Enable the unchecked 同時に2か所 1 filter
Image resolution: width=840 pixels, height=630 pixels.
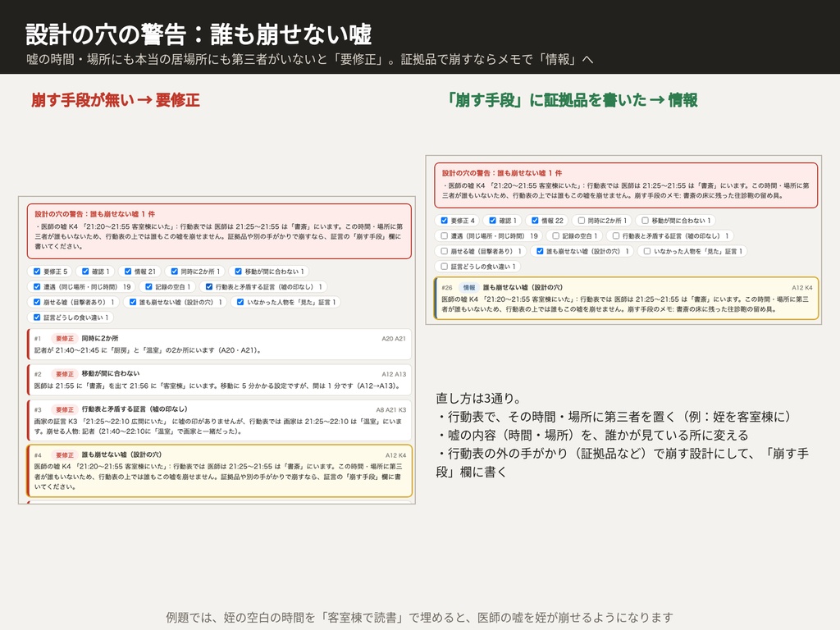click(582, 220)
